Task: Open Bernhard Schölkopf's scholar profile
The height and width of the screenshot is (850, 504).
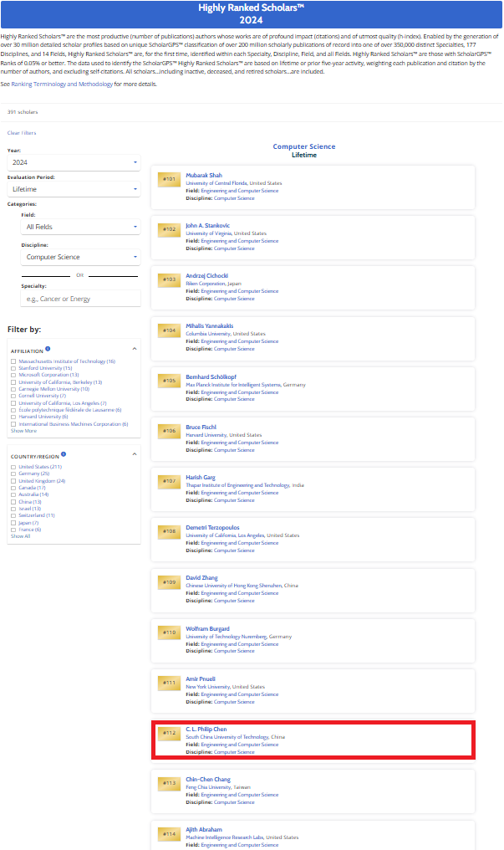Action: click(209, 376)
